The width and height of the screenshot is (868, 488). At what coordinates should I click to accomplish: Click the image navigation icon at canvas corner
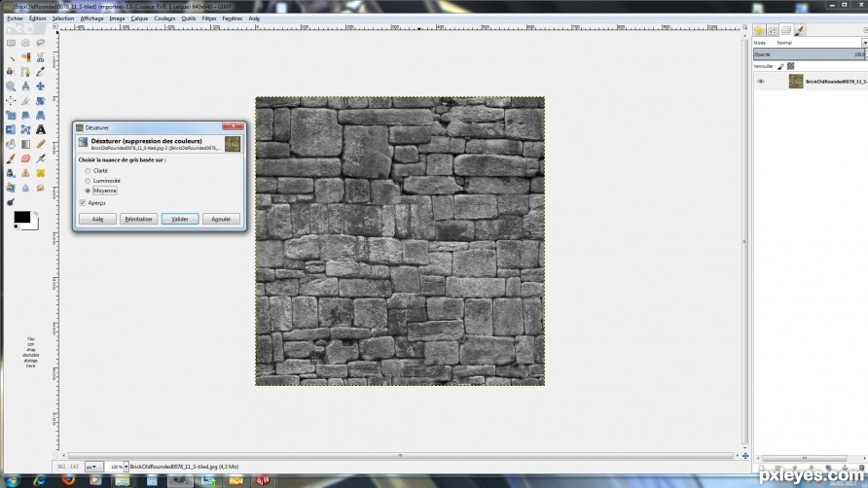(745, 456)
